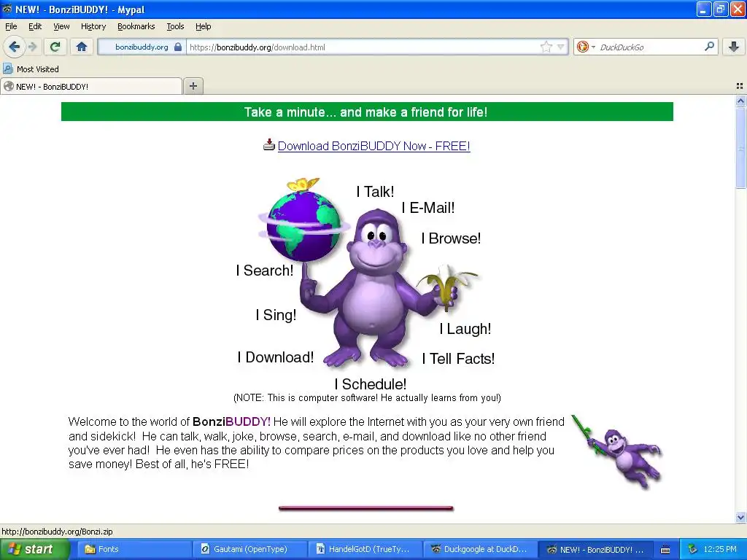Image resolution: width=747 pixels, height=560 pixels.
Task: Click the "I Laugh!" text
Action: coord(465,329)
